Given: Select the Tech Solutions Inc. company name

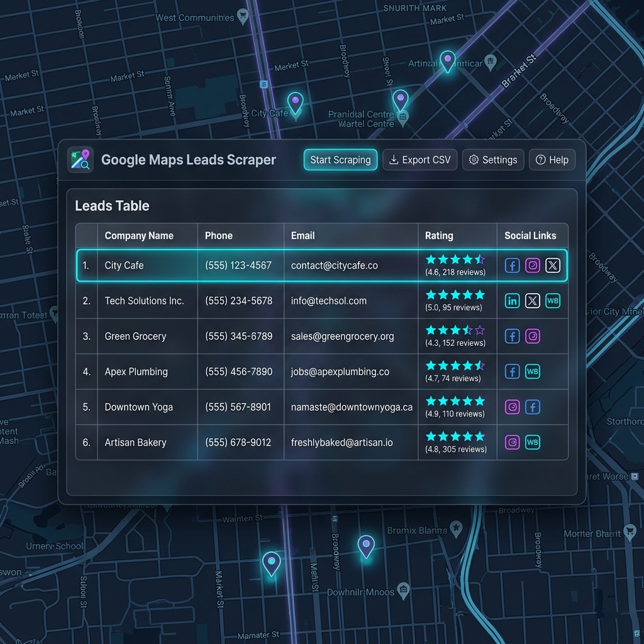Looking at the screenshot, I should [144, 301].
